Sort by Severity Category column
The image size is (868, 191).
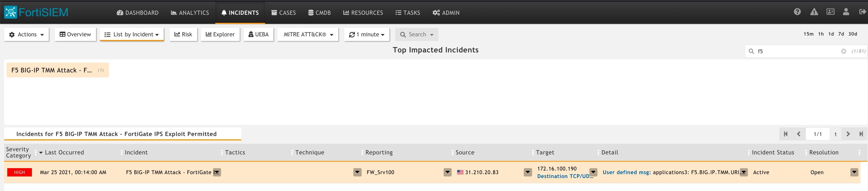(18, 152)
